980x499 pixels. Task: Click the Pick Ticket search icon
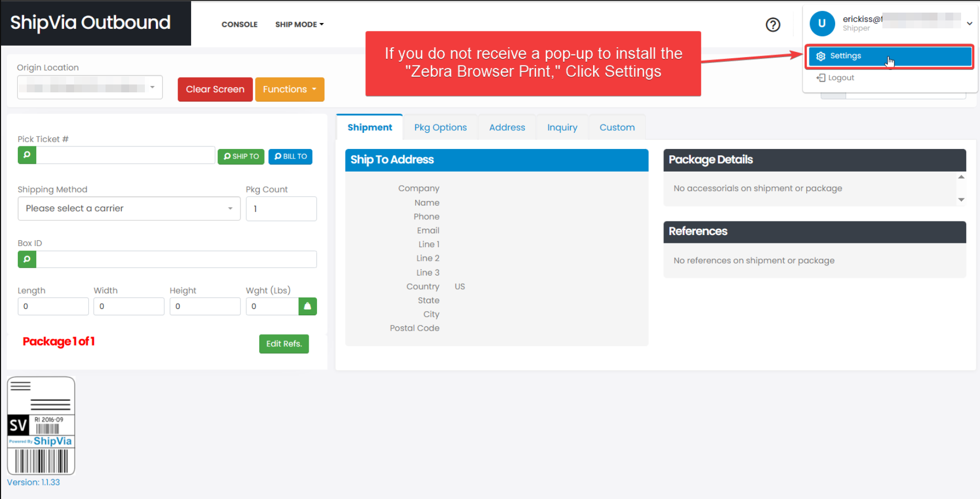click(x=27, y=155)
